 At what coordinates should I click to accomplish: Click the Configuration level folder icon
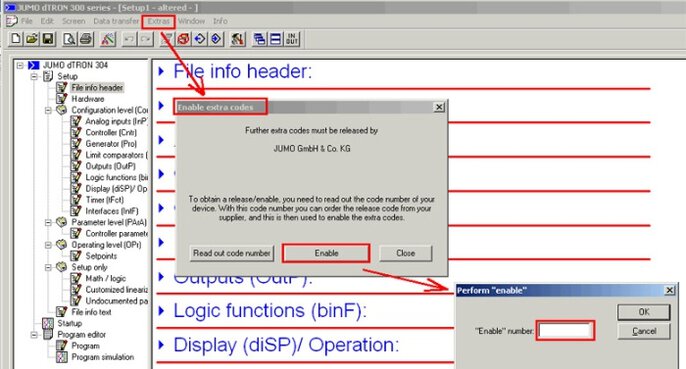tap(62, 110)
